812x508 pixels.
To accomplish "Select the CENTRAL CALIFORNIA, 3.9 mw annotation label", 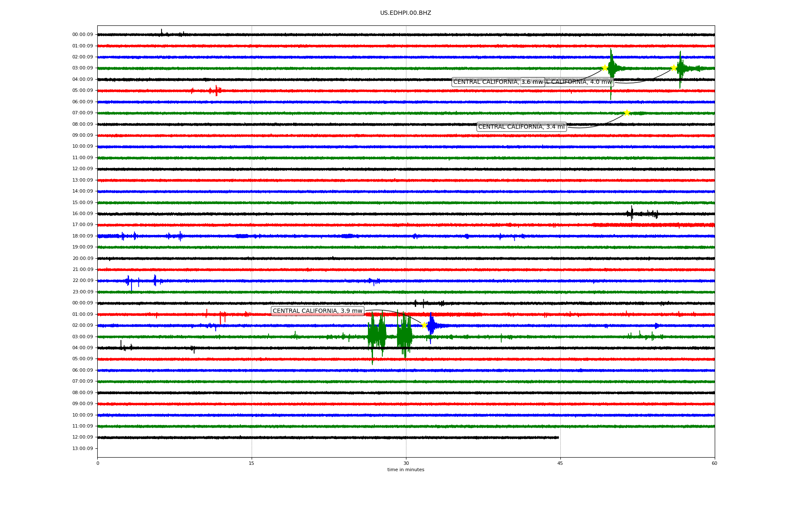I will pyautogui.click(x=317, y=311).
